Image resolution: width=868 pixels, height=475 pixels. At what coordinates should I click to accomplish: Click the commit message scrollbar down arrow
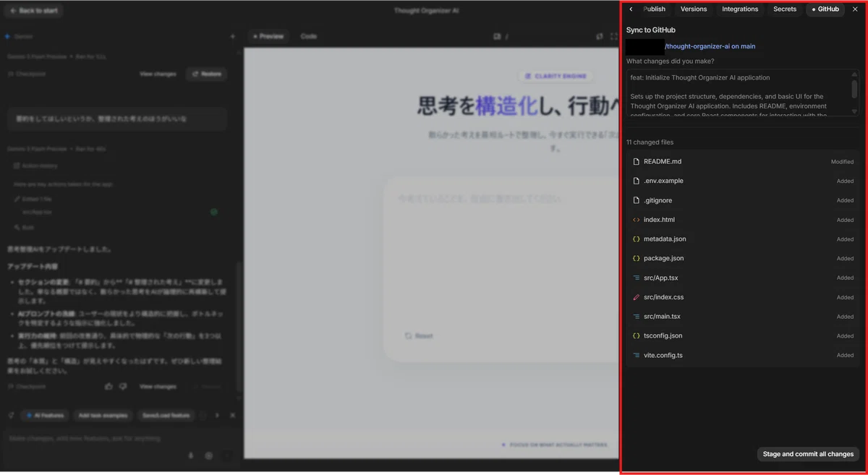pyautogui.click(x=854, y=111)
